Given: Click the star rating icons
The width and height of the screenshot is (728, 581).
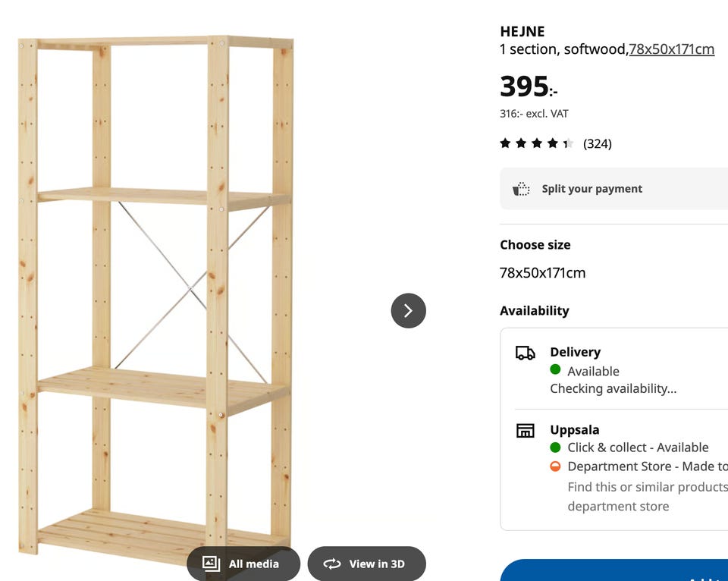Looking at the screenshot, I should 536,143.
